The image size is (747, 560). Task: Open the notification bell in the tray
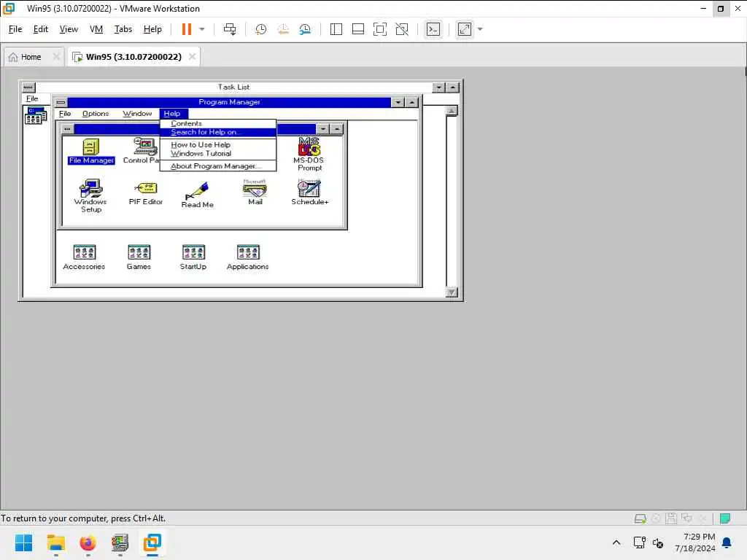pos(727,542)
